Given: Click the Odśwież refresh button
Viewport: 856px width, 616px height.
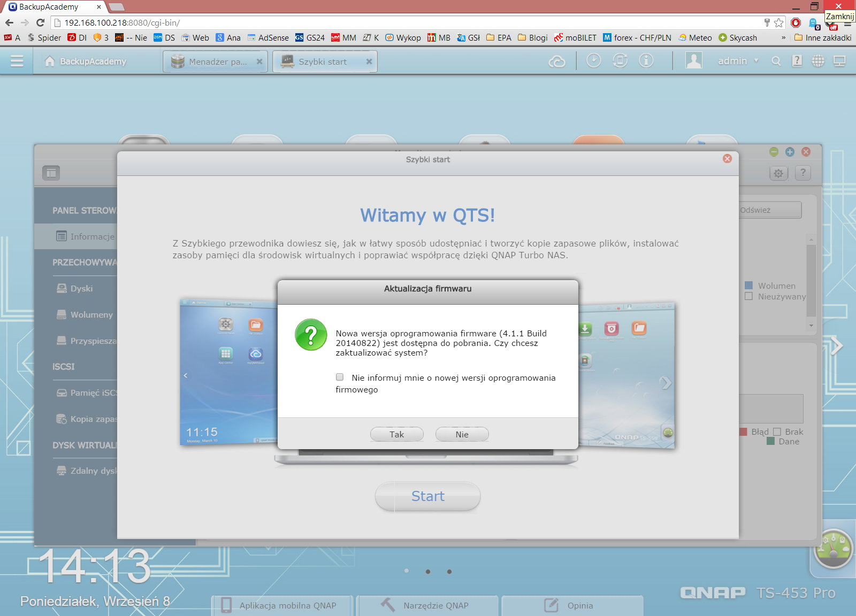Looking at the screenshot, I should [770, 210].
